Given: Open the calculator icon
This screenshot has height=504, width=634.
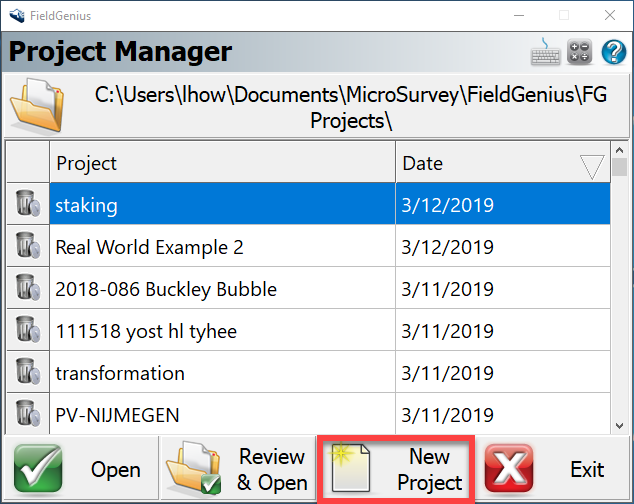Looking at the screenshot, I should (580, 51).
